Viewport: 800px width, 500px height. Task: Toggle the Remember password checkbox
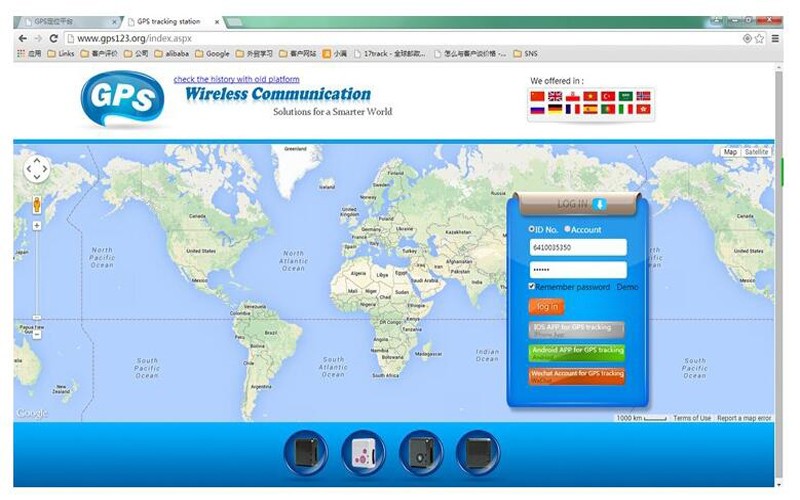point(532,287)
